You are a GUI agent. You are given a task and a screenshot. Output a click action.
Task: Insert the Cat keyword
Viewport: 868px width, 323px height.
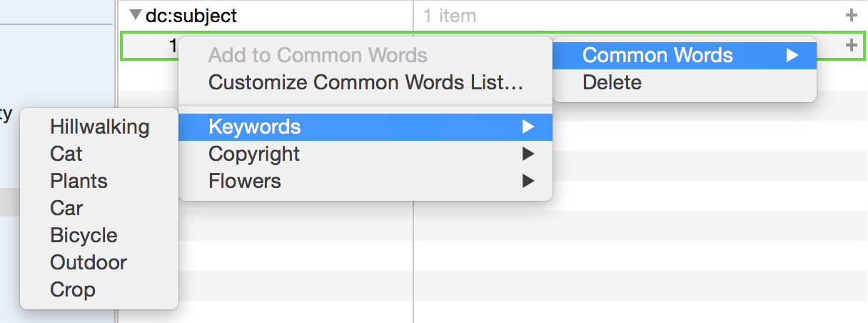(x=99, y=154)
